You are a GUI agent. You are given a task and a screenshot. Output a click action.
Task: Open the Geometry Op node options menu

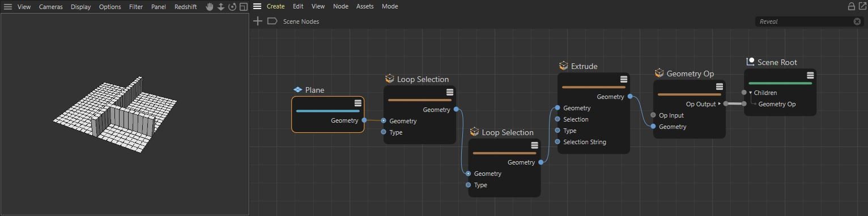coord(720,87)
